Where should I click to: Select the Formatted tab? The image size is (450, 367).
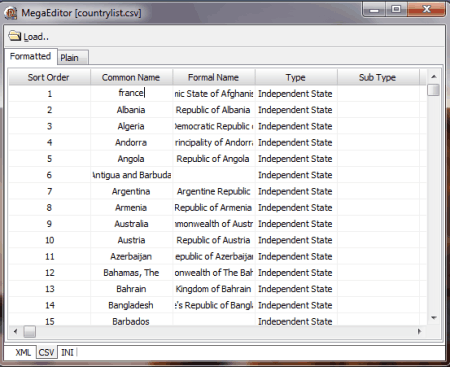[x=31, y=56]
